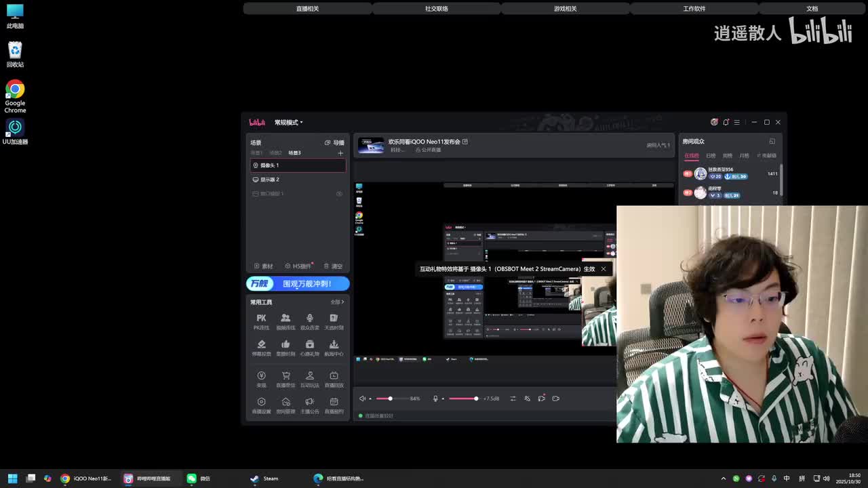868x488 pixels.
Task: Select the 窗口捕捉 1 source
Action: click(298, 194)
